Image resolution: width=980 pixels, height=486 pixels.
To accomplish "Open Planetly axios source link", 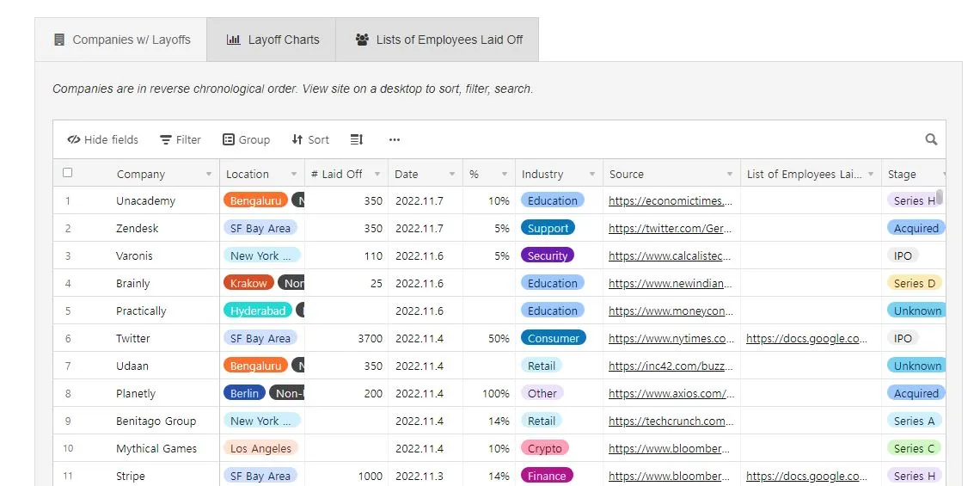I will coord(671,393).
